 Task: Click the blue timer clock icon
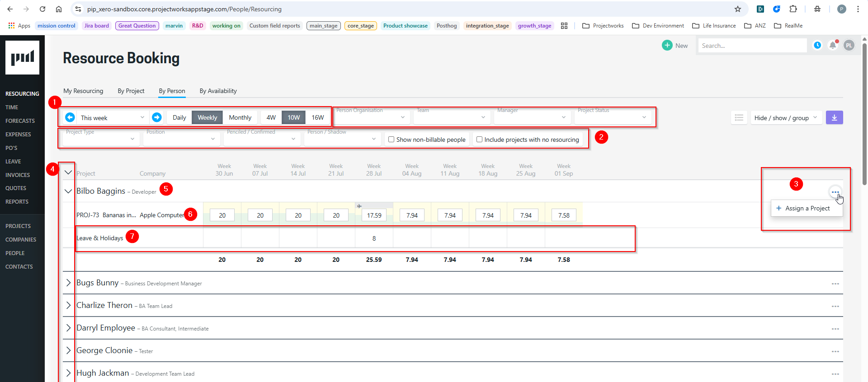click(817, 45)
